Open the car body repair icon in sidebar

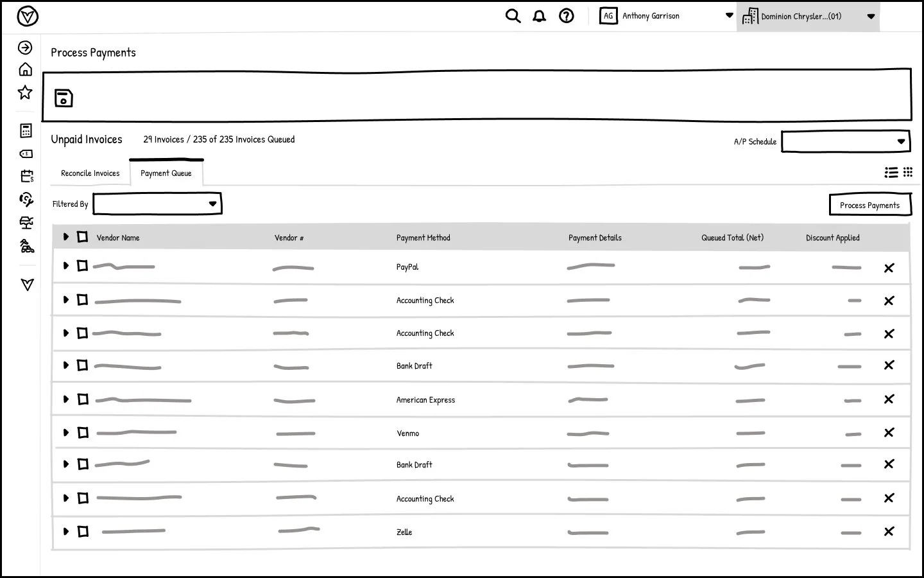click(x=26, y=246)
